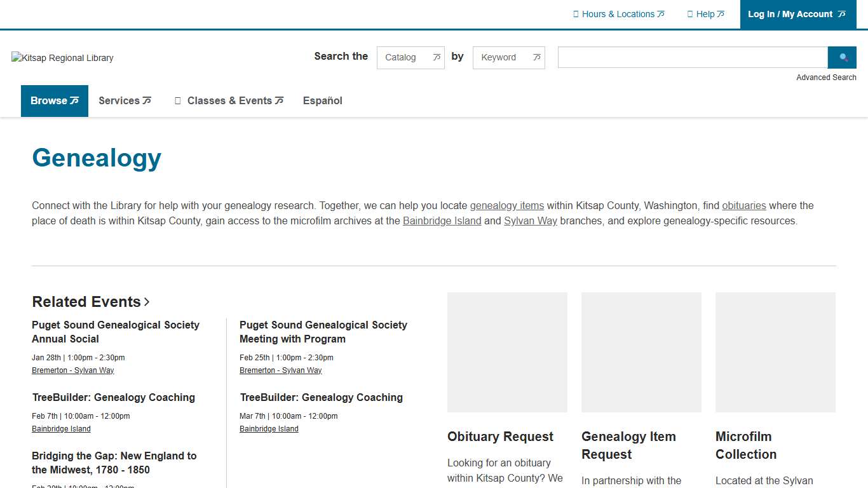Viewport: 868px width, 488px height.
Task: Follow the genealogy items link
Action: pos(506,206)
